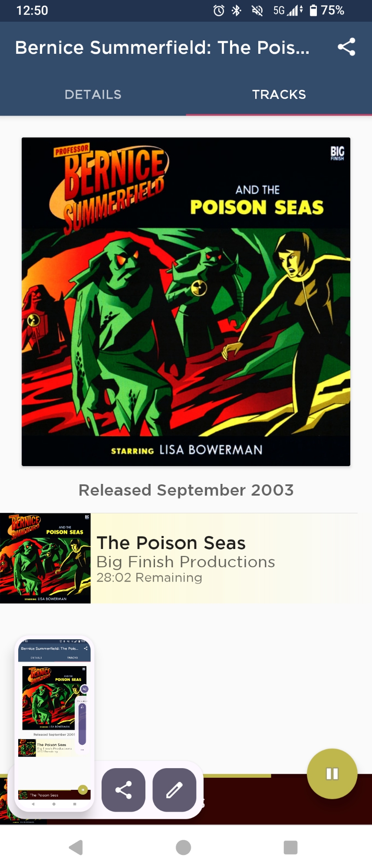Tap the Android back navigation triangle

(x=76, y=847)
